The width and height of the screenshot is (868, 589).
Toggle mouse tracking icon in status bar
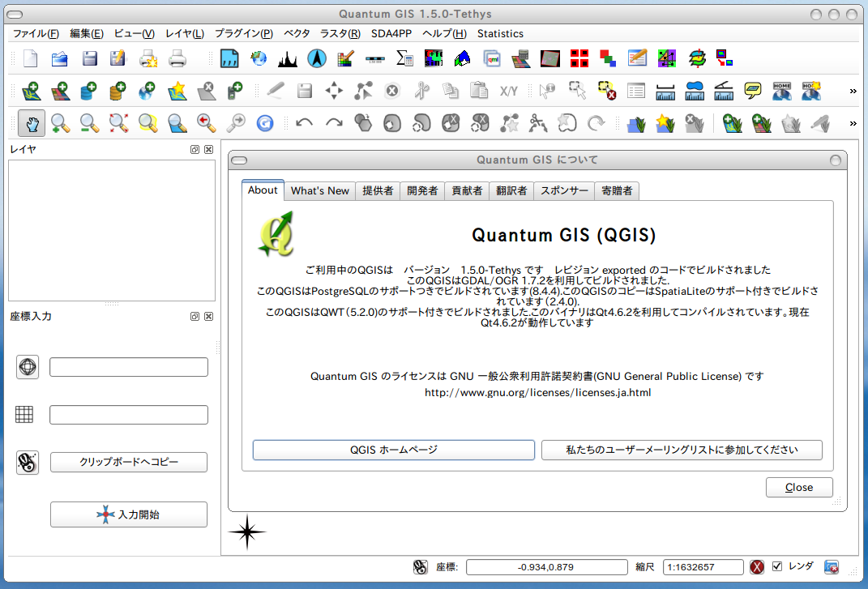420,567
